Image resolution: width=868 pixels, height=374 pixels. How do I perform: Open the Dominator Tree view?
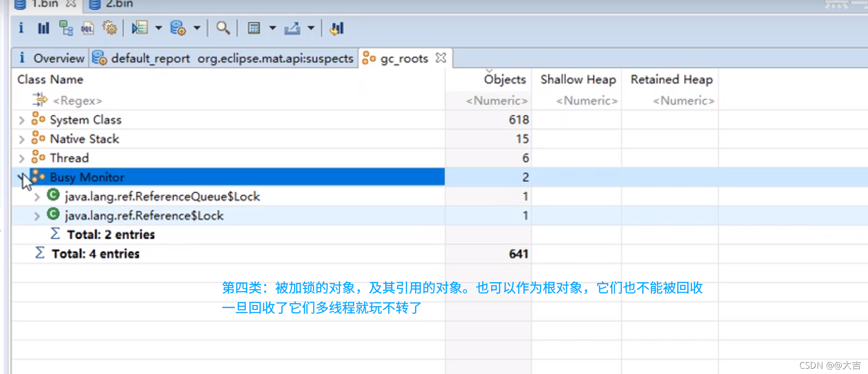tap(66, 28)
